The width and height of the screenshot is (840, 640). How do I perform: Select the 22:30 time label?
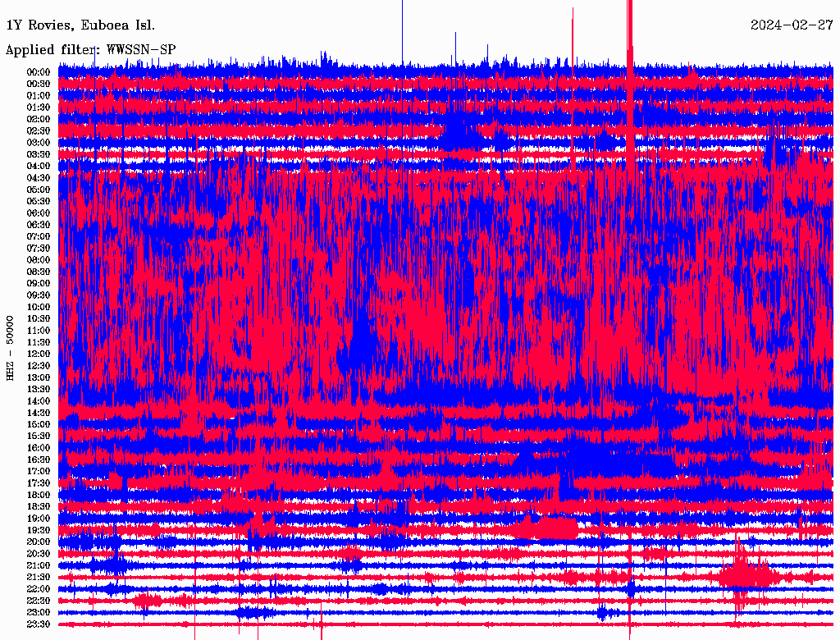pos(39,601)
